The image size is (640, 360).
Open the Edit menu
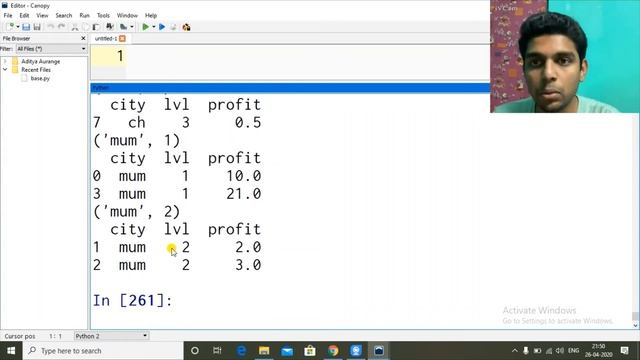(x=24, y=16)
